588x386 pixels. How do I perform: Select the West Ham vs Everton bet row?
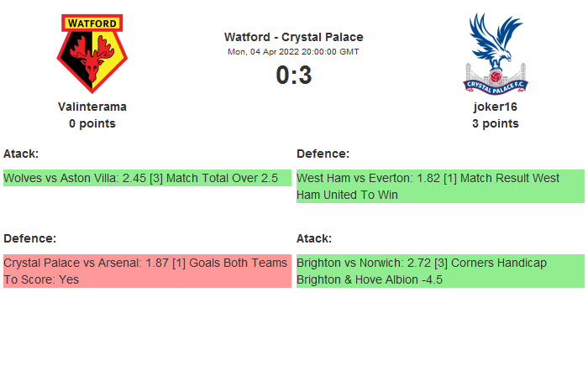tap(440, 186)
